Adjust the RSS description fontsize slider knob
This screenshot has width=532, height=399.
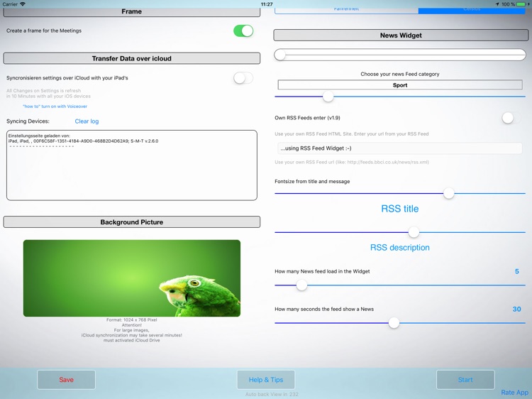[414, 232]
